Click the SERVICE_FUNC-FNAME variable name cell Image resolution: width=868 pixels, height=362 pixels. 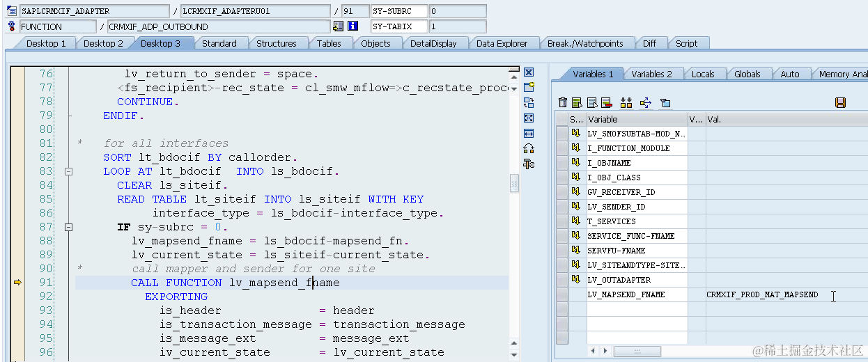637,236
